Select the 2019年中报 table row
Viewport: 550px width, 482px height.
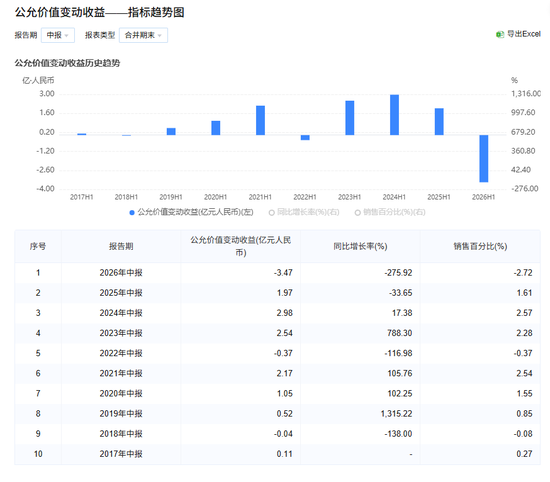(277, 414)
